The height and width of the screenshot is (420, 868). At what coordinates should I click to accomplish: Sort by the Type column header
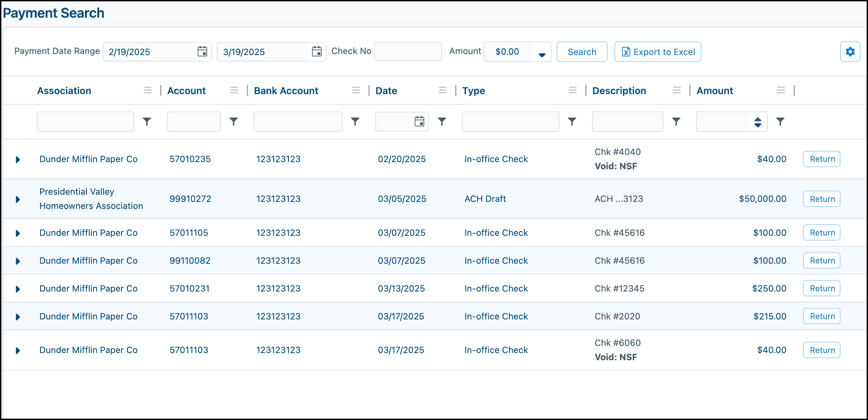click(473, 91)
